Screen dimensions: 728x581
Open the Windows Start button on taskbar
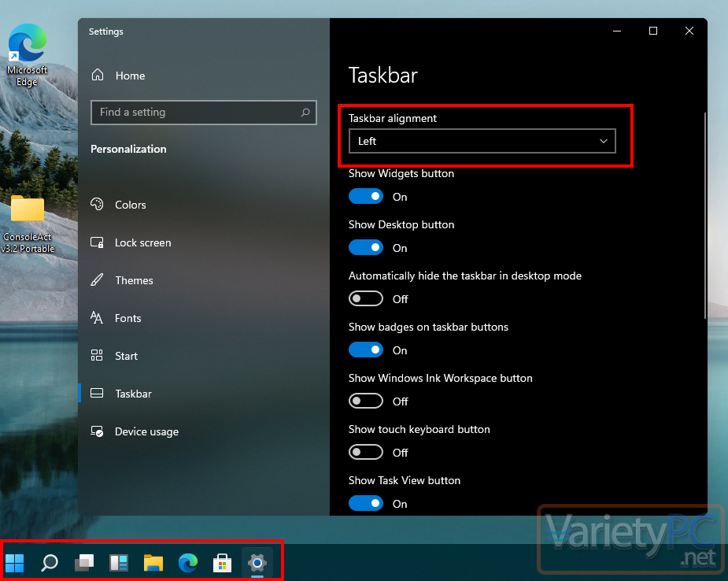(x=14, y=563)
